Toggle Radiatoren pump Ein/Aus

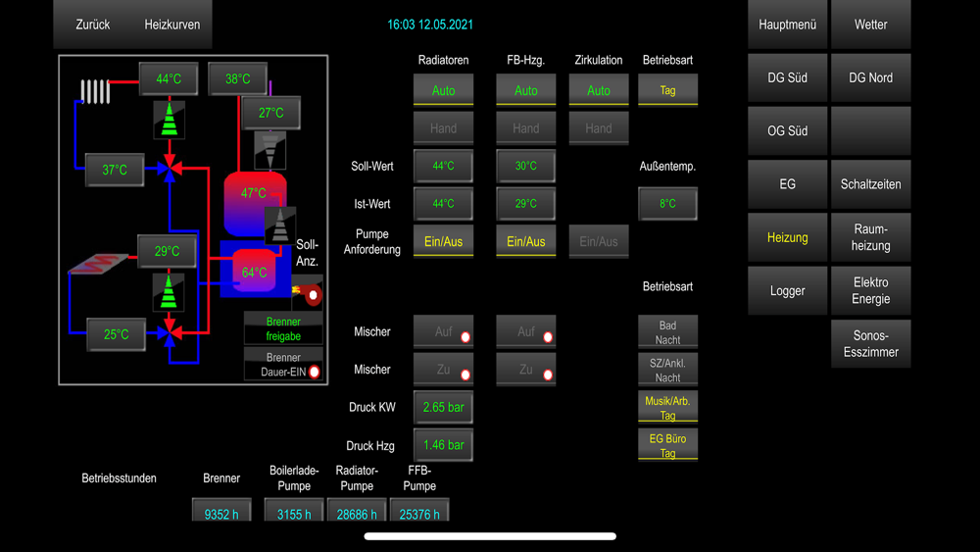coord(443,241)
